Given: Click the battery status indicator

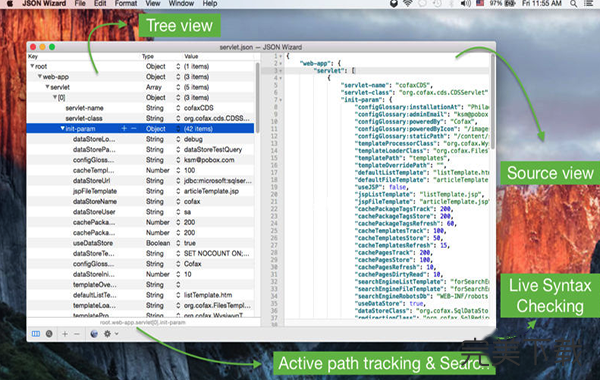Looking at the screenshot, I should click(x=502, y=3).
